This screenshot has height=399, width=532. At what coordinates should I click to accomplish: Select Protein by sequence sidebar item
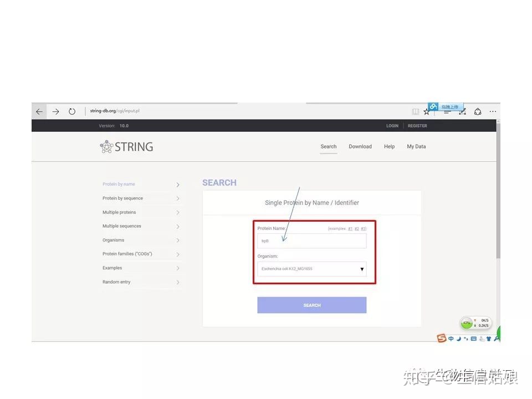122,198
